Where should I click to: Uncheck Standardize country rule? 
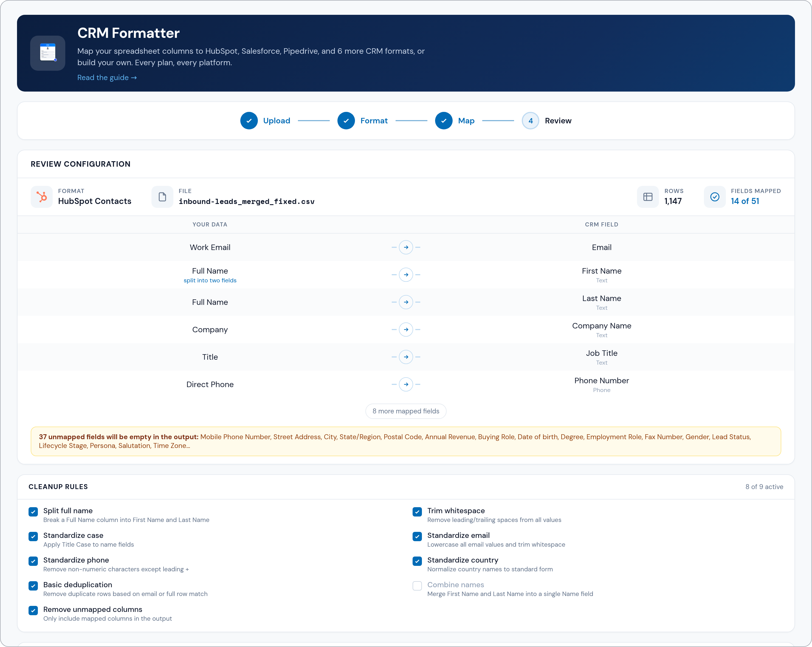[x=417, y=561]
